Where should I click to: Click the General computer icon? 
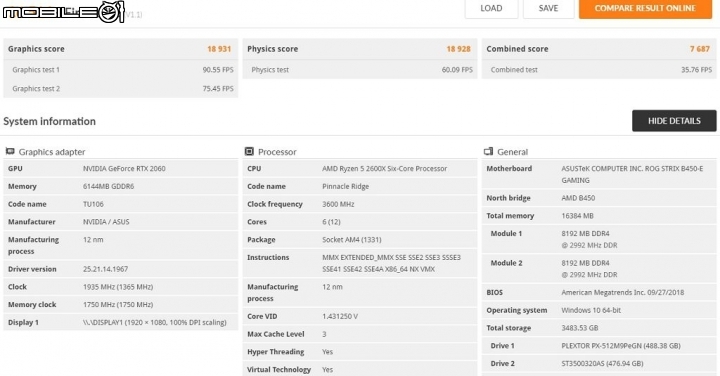point(489,151)
